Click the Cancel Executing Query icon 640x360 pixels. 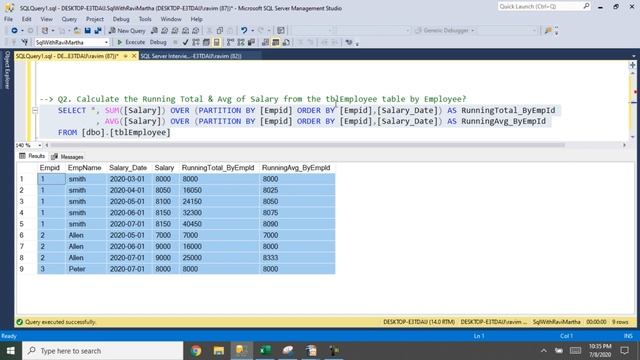[175, 42]
